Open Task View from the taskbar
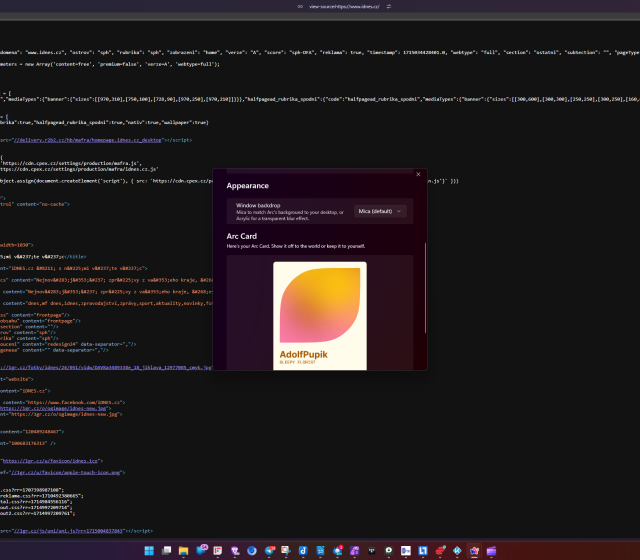 168,550
